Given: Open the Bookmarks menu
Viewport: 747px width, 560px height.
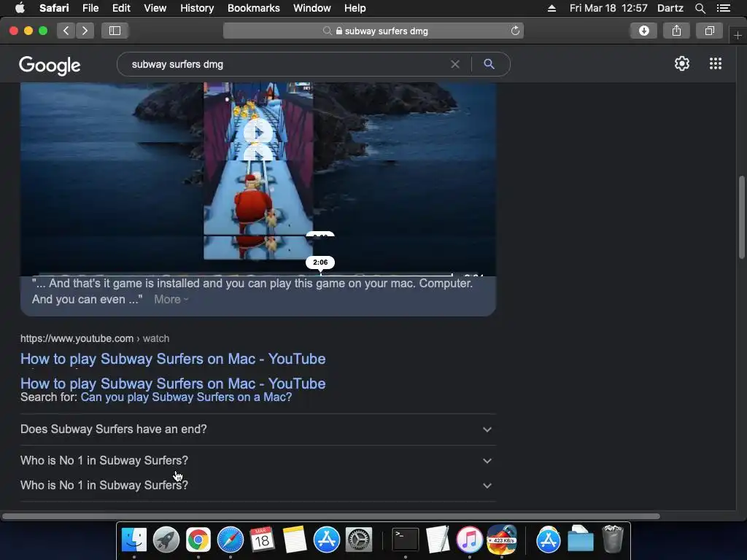Looking at the screenshot, I should [x=253, y=8].
